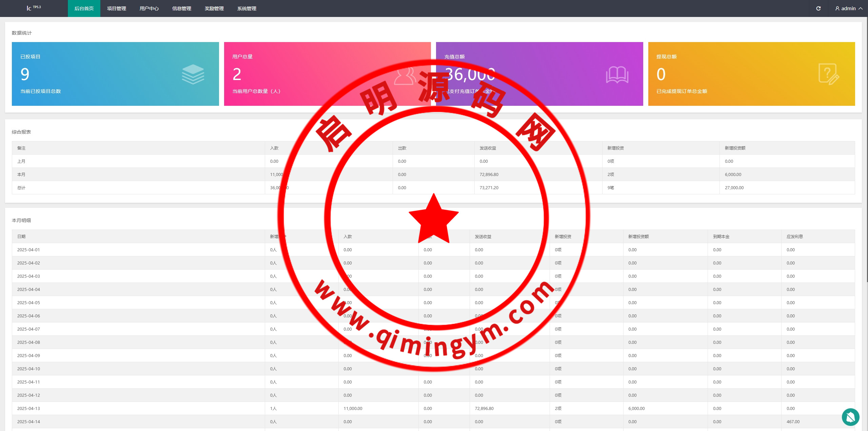Open the 信息管理 menu
The image size is (868, 431).
182,8
